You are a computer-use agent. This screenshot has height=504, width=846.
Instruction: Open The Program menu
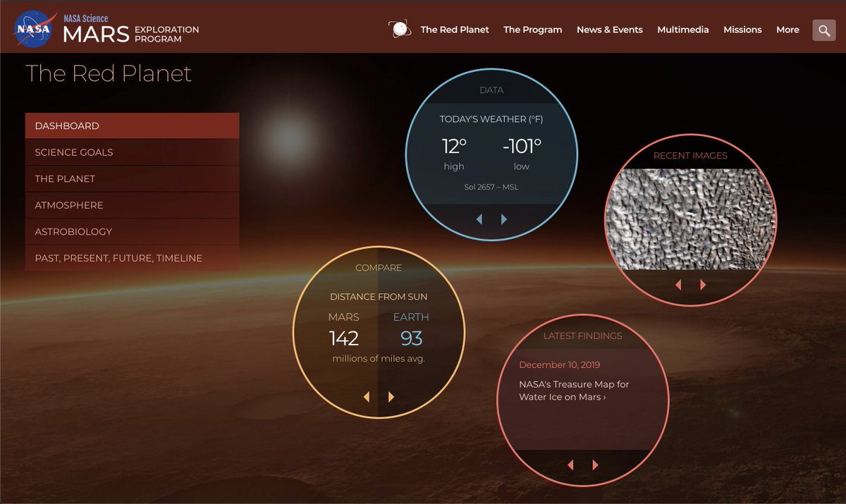coord(532,30)
